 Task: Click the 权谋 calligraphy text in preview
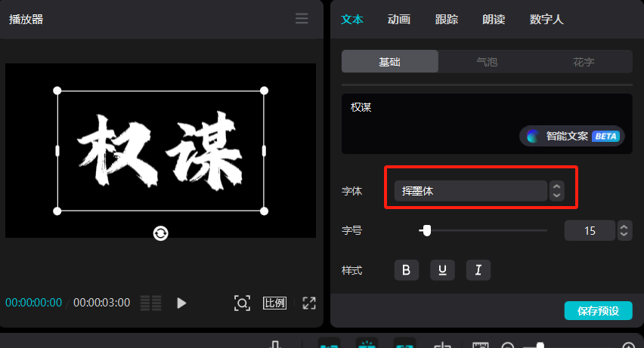point(159,151)
